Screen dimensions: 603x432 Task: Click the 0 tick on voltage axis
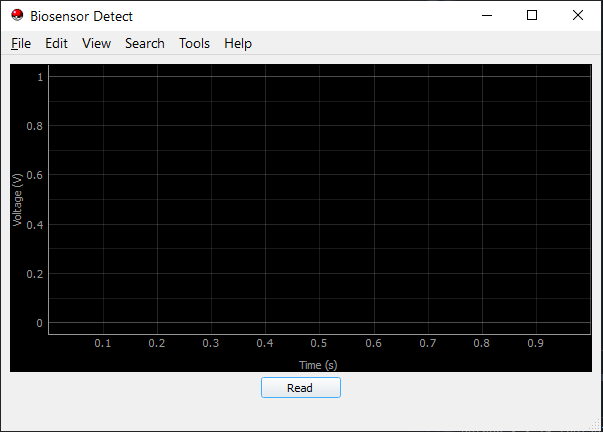click(x=40, y=323)
